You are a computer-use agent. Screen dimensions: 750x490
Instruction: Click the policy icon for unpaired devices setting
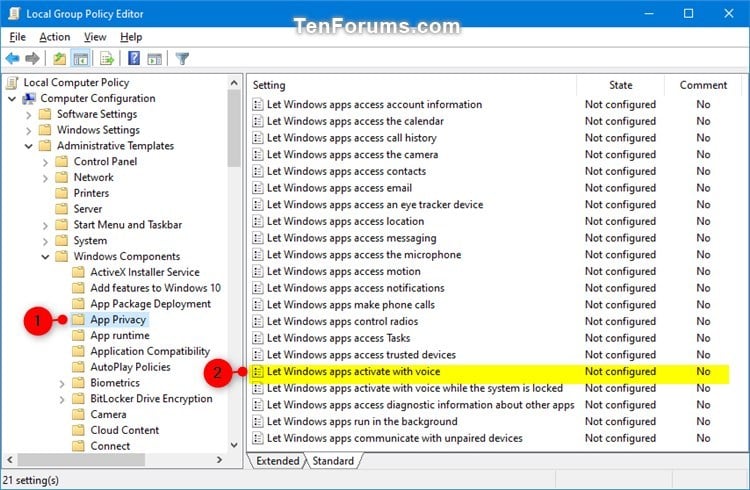click(258, 438)
